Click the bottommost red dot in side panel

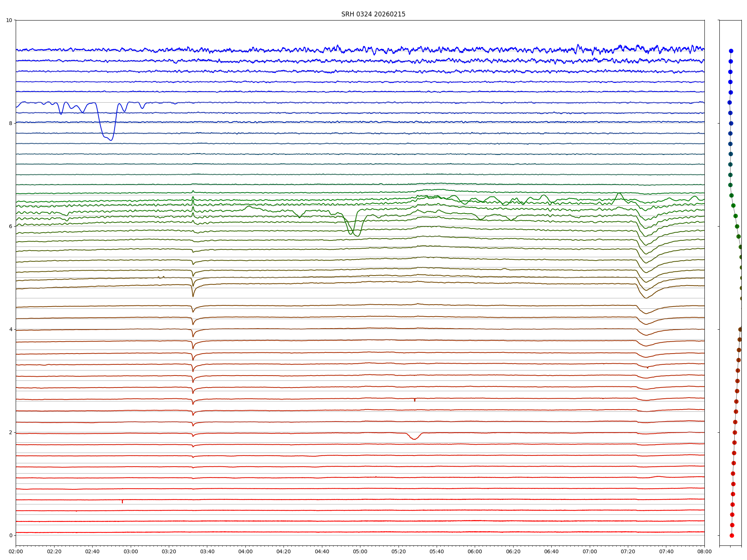coord(732,535)
